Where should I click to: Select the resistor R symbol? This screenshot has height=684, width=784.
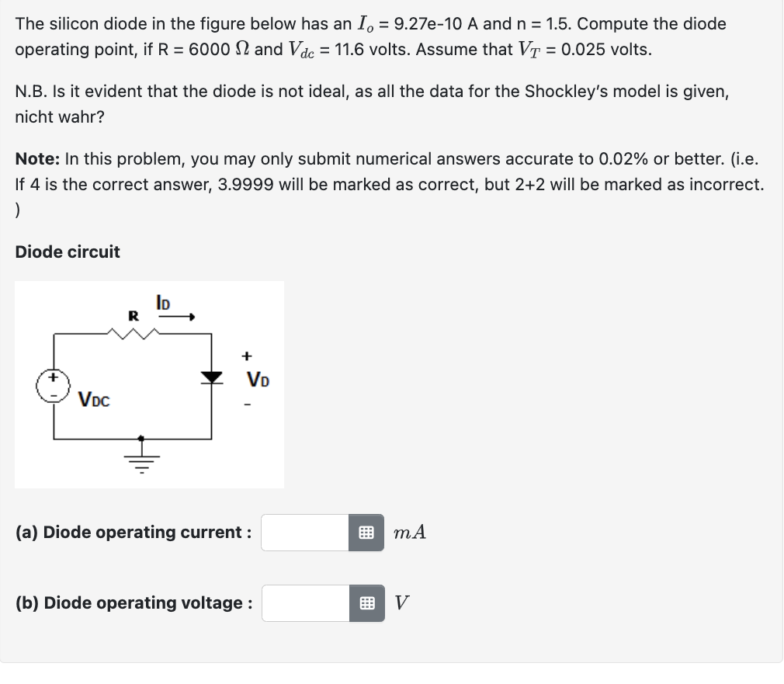tap(134, 332)
